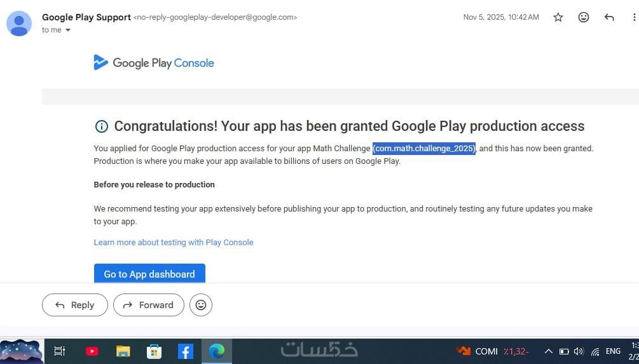Viewport: 639px width, 364px height.
Task: Switch to Microsoft Edge on the taskbar
Action: [x=217, y=351]
